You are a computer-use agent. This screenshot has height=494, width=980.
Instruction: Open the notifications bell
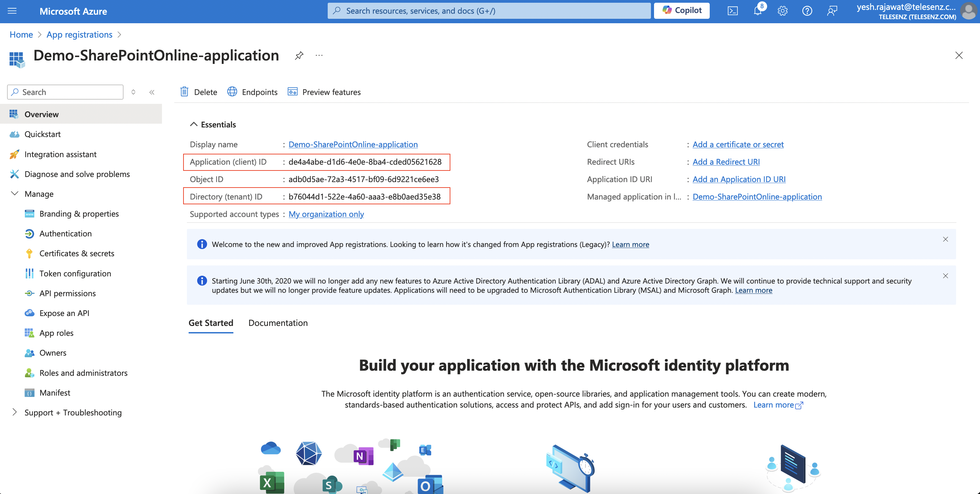click(758, 11)
